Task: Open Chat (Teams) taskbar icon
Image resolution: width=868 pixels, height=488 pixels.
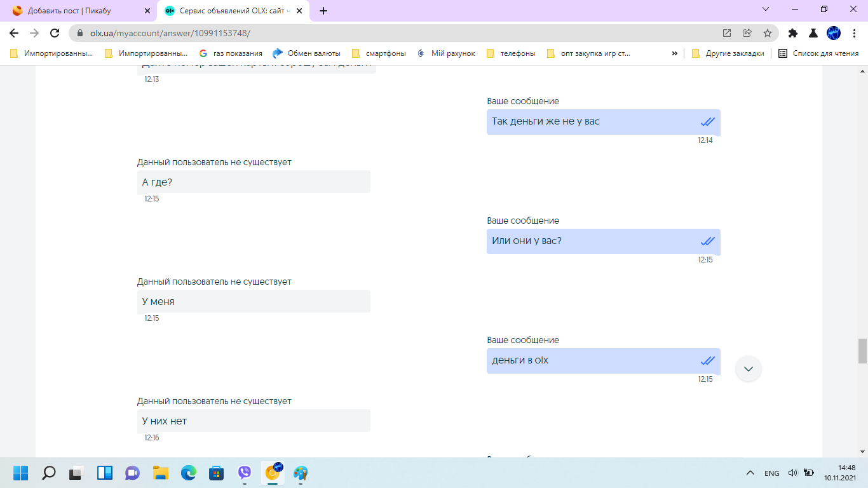Action: tap(132, 473)
